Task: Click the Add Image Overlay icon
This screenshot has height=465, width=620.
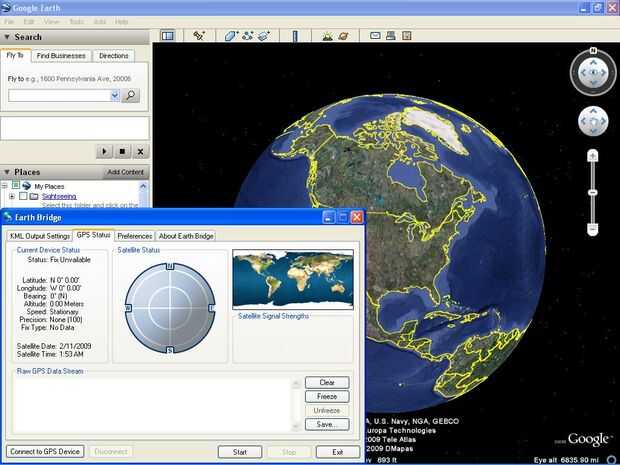Action: 264,36
